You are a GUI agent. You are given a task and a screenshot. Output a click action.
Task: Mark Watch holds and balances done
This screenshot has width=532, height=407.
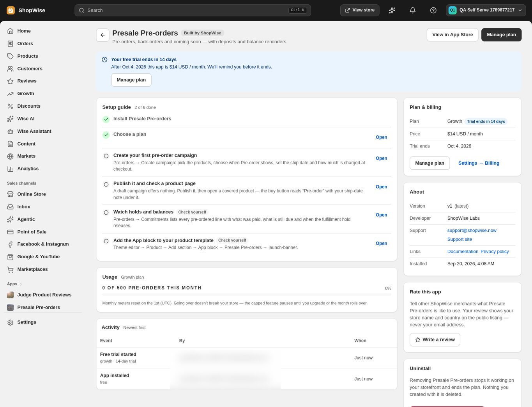106,213
